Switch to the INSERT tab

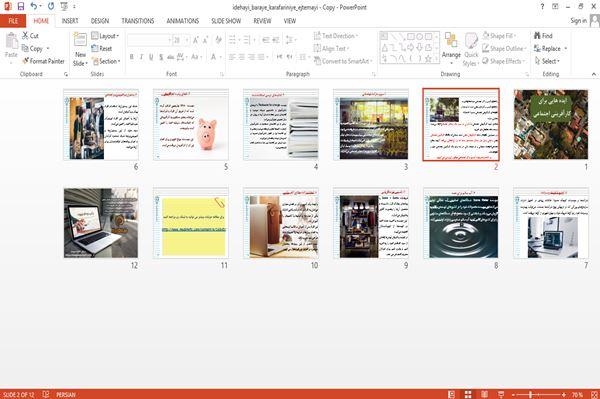pyautogui.click(x=70, y=21)
